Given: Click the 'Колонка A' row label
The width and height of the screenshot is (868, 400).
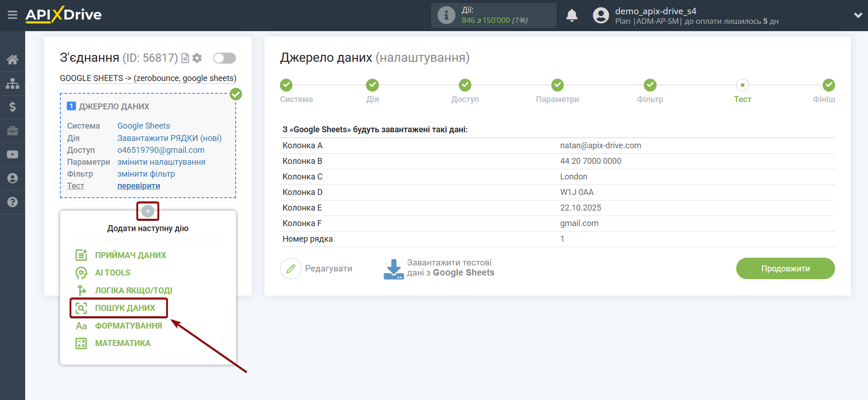Looking at the screenshot, I should 302,146.
